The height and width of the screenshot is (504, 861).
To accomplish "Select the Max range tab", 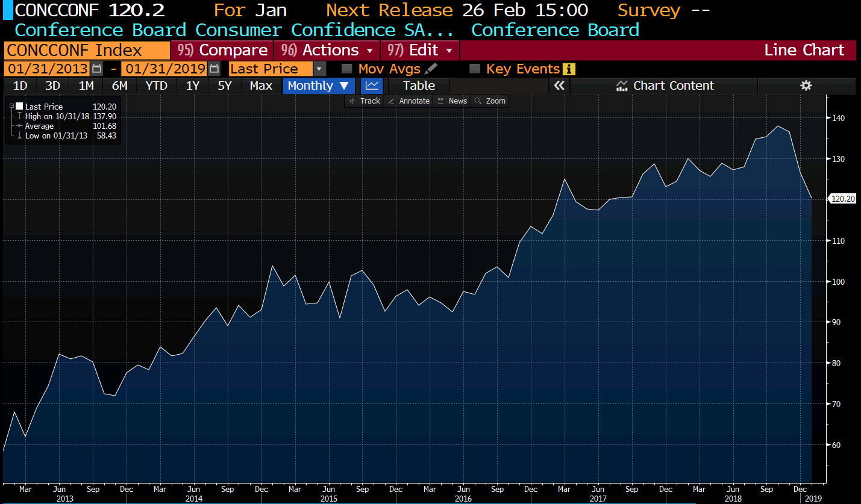I will tap(261, 86).
